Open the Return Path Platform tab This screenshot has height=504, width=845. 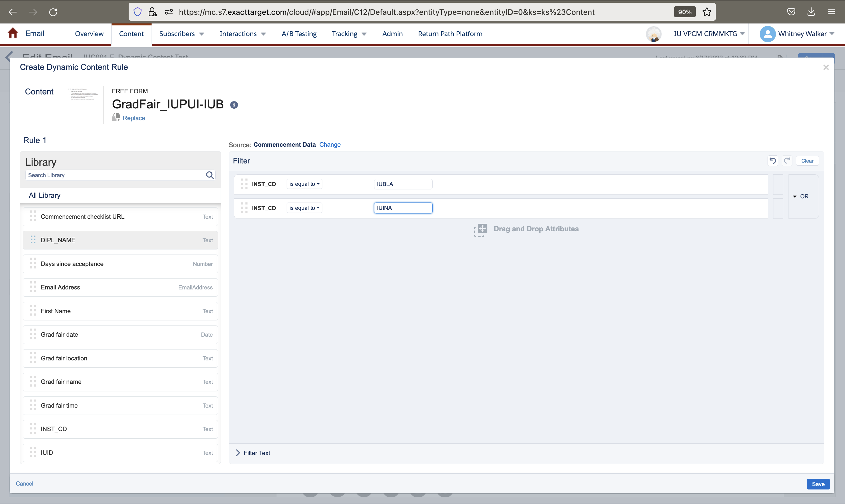click(x=450, y=34)
